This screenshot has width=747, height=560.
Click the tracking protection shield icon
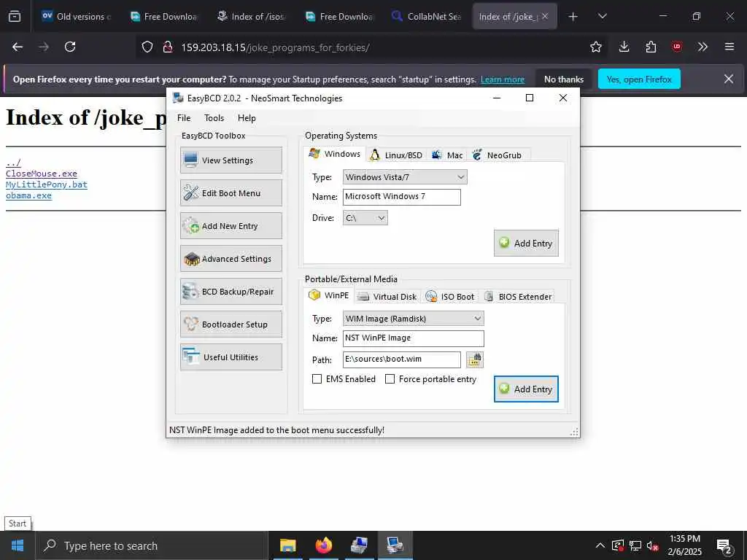[x=147, y=47]
